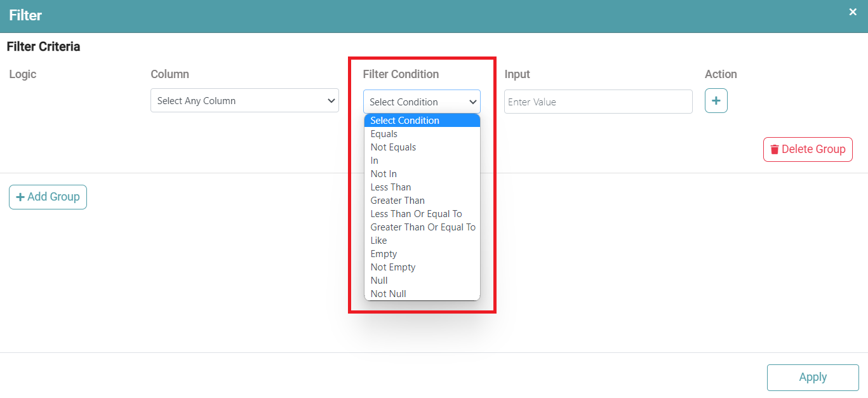The image size is (868, 398).
Task: Close the Filter dialog with X
Action: pyautogui.click(x=853, y=12)
